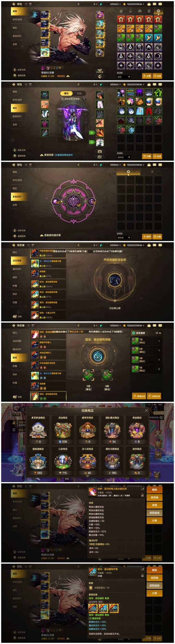
Task: Click the gear icon under the camera button
Action: [x=100, y=157]
